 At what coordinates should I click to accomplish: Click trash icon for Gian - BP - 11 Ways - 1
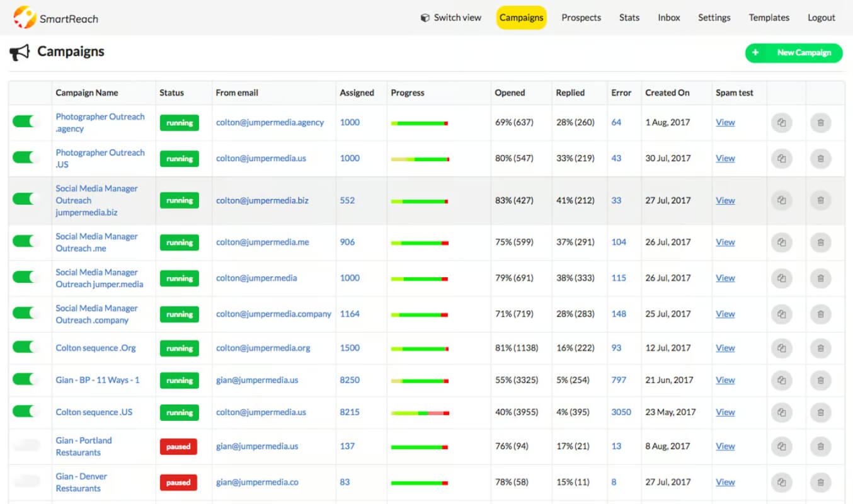[820, 381]
